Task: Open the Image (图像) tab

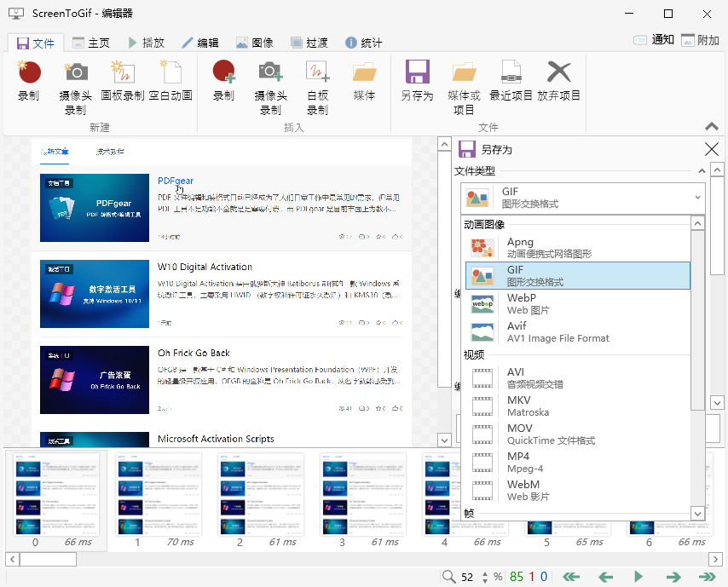Action: click(x=255, y=43)
